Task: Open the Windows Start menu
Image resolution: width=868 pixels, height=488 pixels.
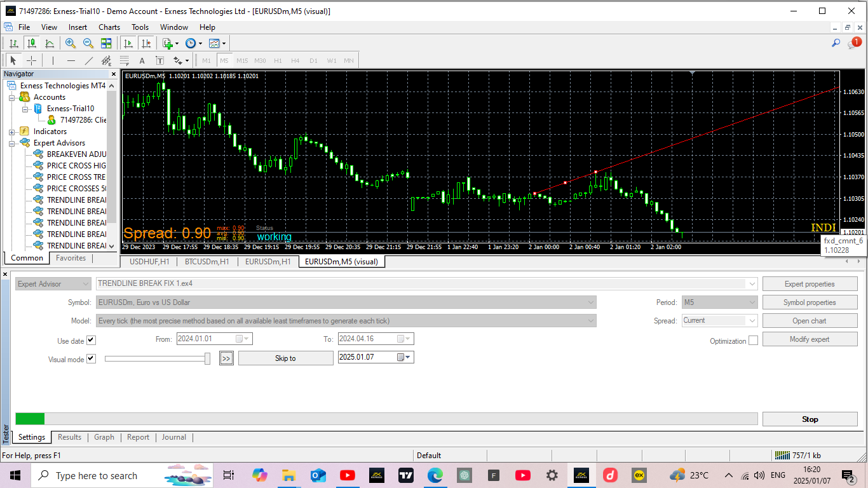Action: (15, 475)
